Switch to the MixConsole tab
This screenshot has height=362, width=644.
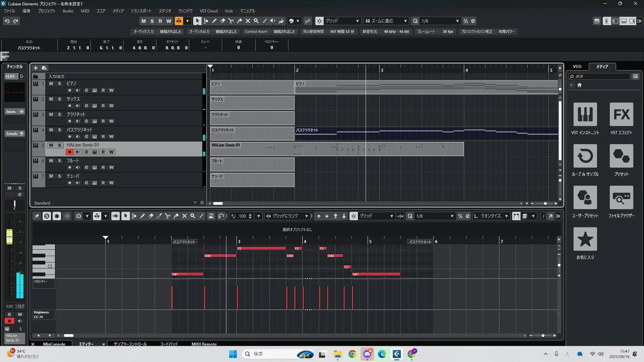pos(54,344)
